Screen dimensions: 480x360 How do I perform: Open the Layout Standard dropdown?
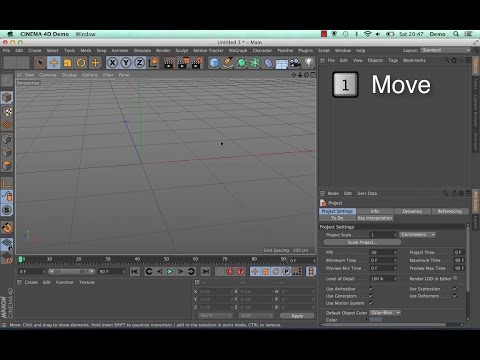445,50
